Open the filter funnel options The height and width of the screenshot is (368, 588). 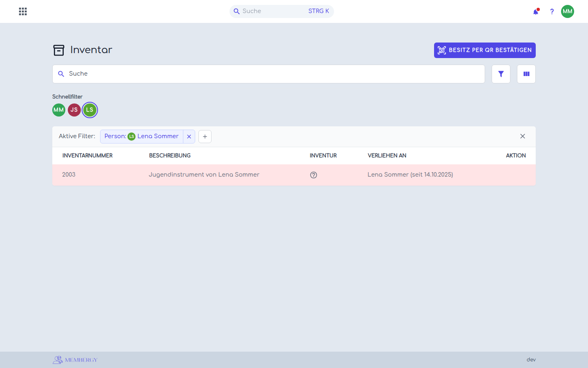501,74
